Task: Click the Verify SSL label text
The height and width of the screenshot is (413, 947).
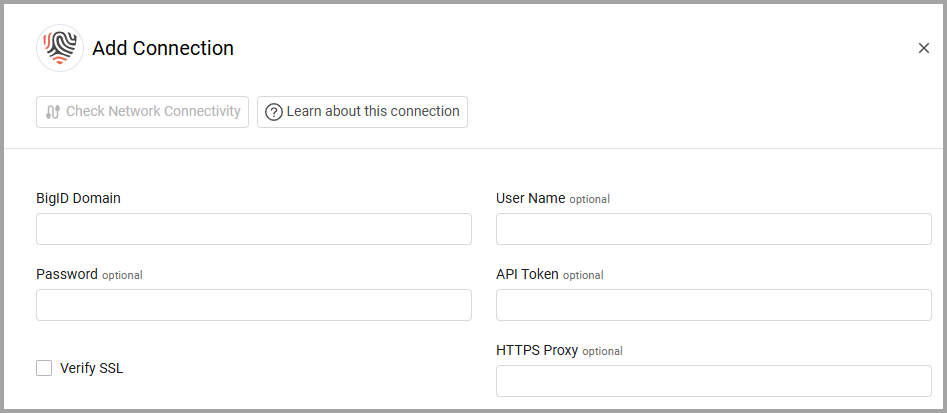Action: (x=92, y=368)
